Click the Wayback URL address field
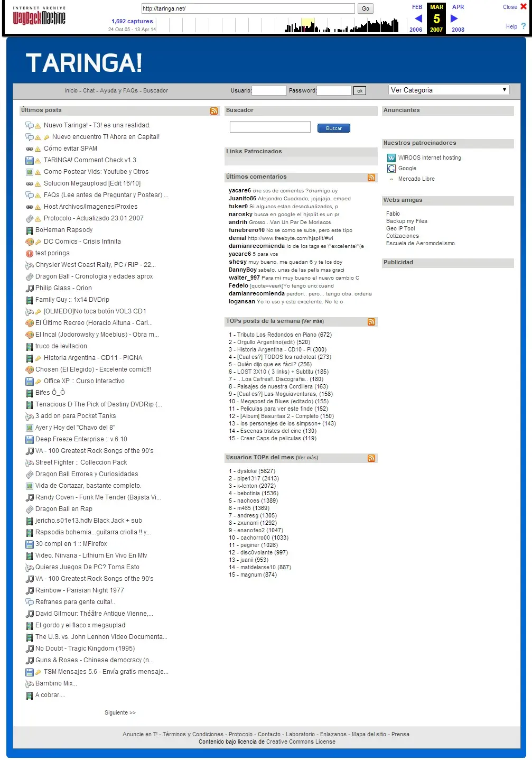The width and height of the screenshot is (532, 760). (x=248, y=8)
